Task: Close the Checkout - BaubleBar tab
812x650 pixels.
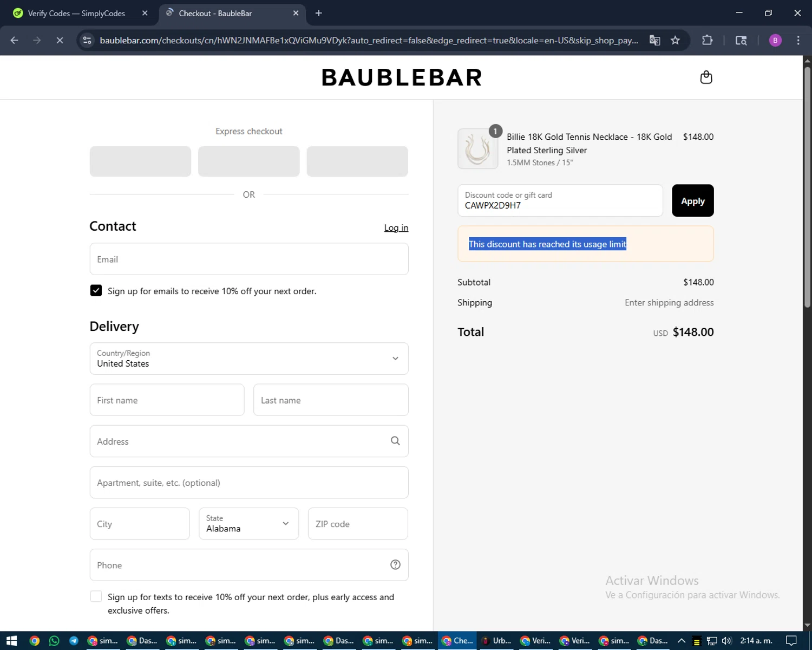Action: click(296, 13)
